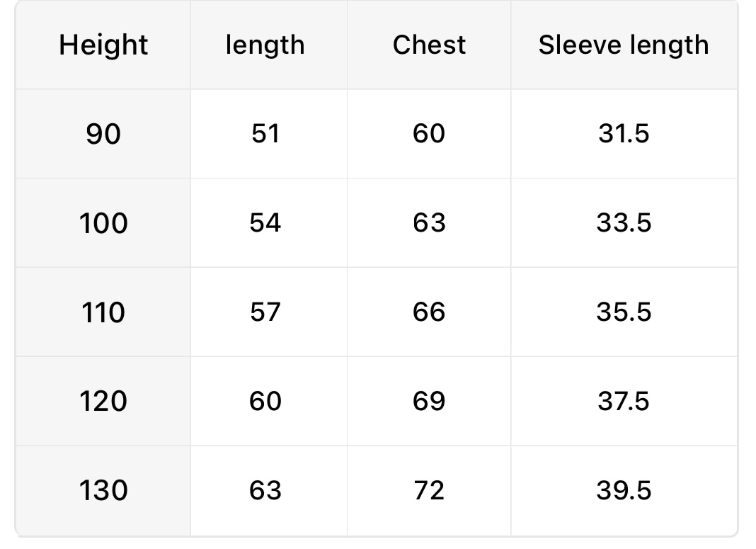Image resolution: width=756 pixels, height=549 pixels.
Task: Click sleeve length value 33.5
Action: pos(624,223)
